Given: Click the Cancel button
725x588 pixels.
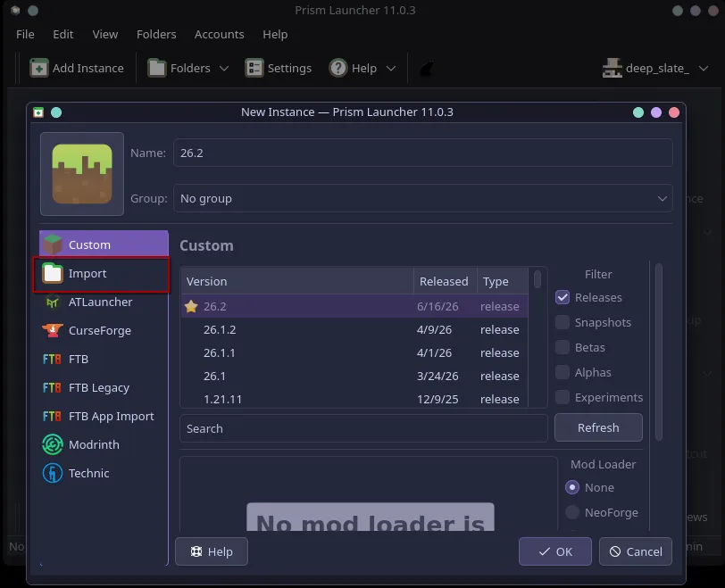Looking at the screenshot, I should (636, 551).
